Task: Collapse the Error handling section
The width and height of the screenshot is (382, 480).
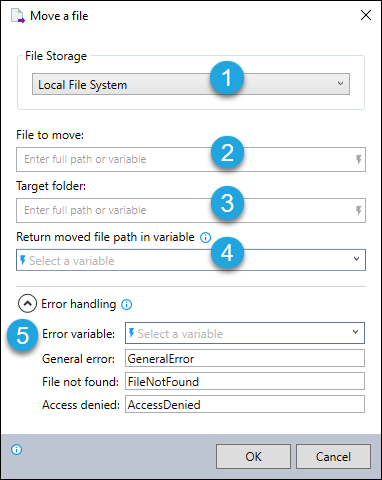Action: tap(27, 304)
